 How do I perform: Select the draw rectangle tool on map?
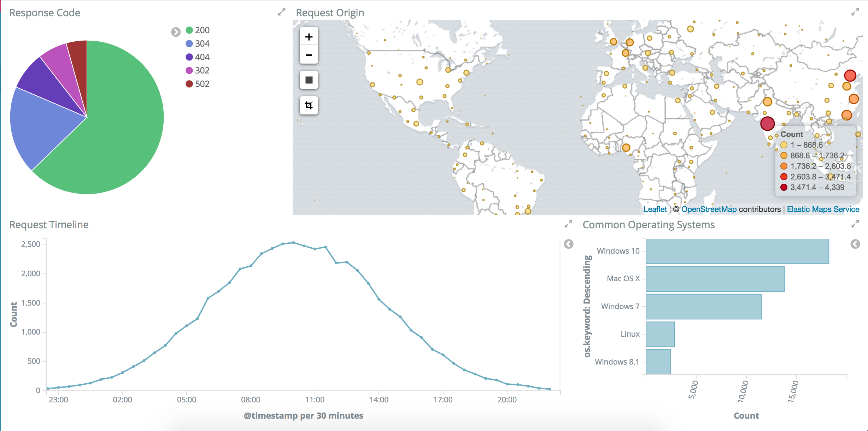[x=309, y=80]
